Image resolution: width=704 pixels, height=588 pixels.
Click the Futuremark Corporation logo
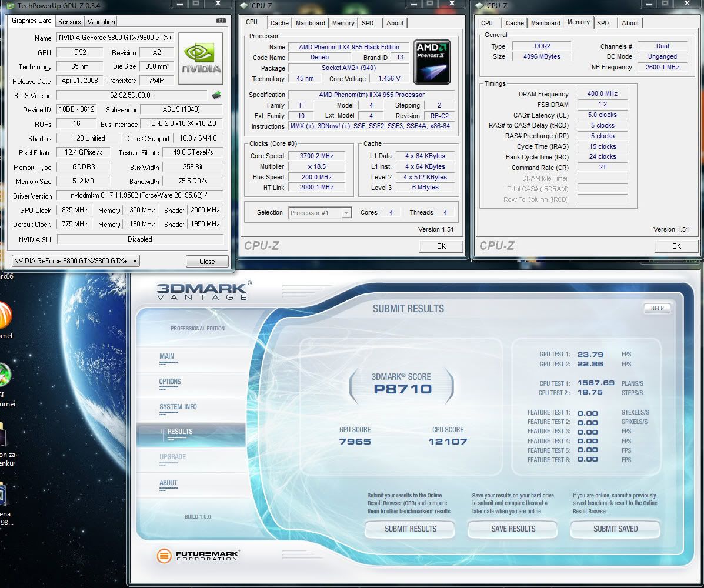(x=198, y=556)
